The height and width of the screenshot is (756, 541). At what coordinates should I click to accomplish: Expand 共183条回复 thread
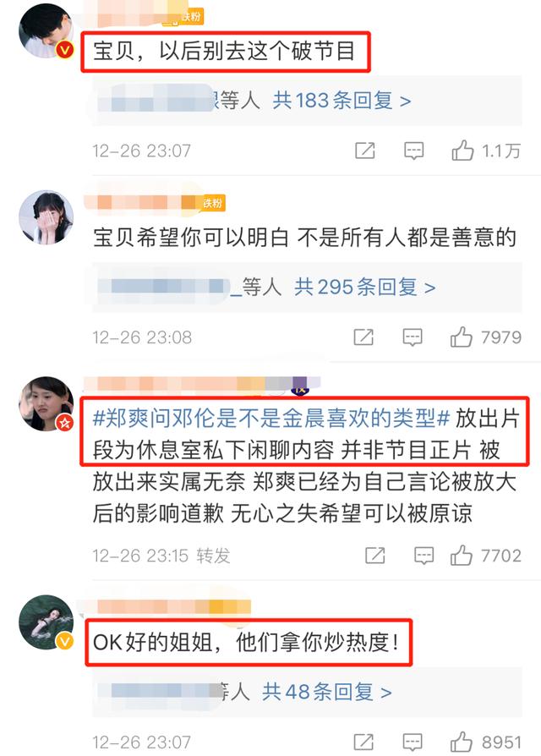342,101
